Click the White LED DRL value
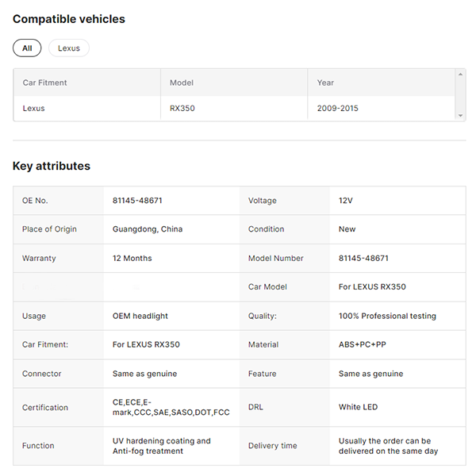The width and height of the screenshot is (476, 476). click(358, 407)
